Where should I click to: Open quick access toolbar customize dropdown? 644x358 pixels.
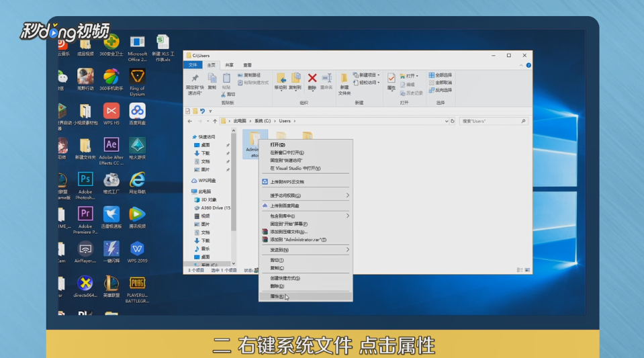[210, 111]
